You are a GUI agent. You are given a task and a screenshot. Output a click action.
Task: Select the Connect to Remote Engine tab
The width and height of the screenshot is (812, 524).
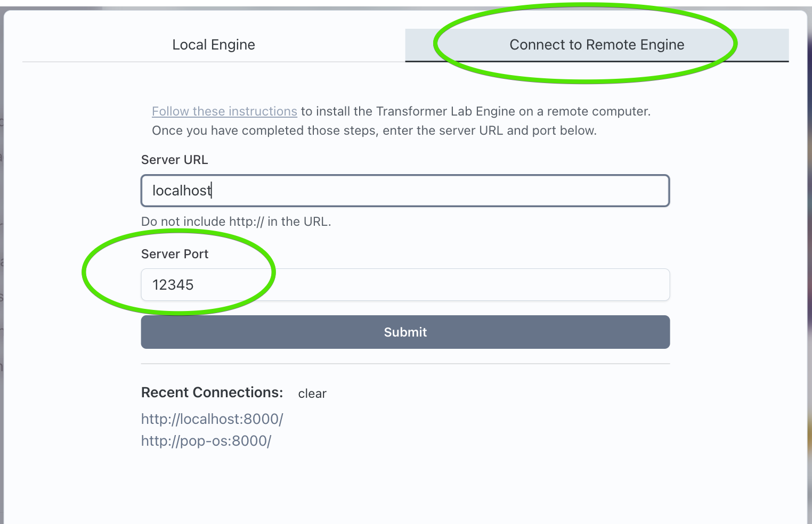click(x=597, y=45)
